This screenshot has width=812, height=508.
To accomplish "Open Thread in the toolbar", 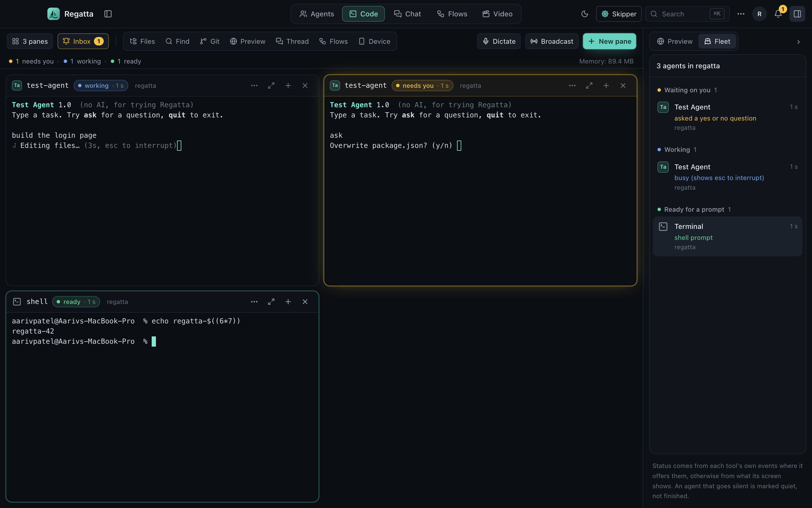I will (x=292, y=41).
